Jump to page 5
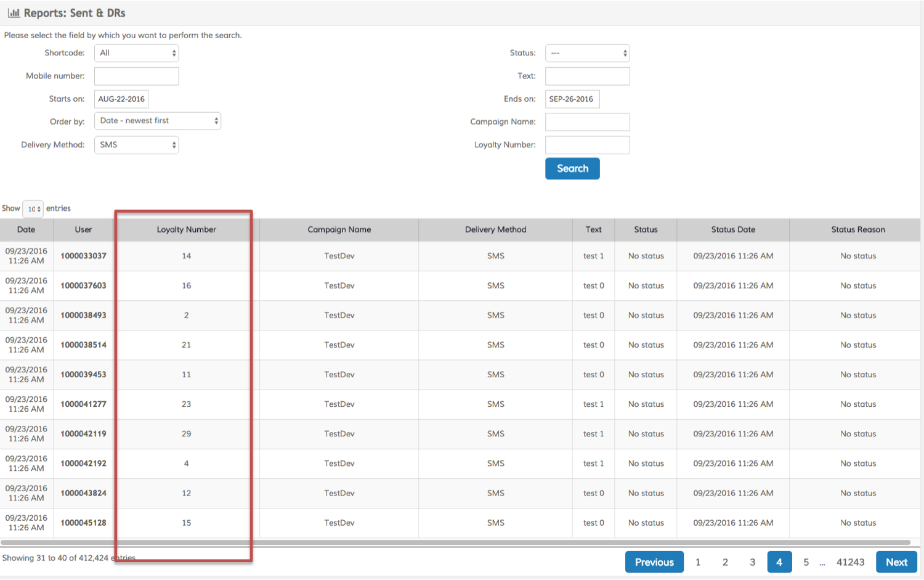This screenshot has height=580, width=924. pyautogui.click(x=806, y=562)
